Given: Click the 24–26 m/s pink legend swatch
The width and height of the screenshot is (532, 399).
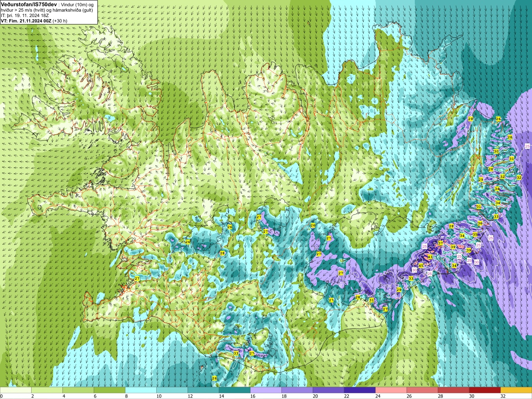Looking at the screenshot, I should pos(392,390).
